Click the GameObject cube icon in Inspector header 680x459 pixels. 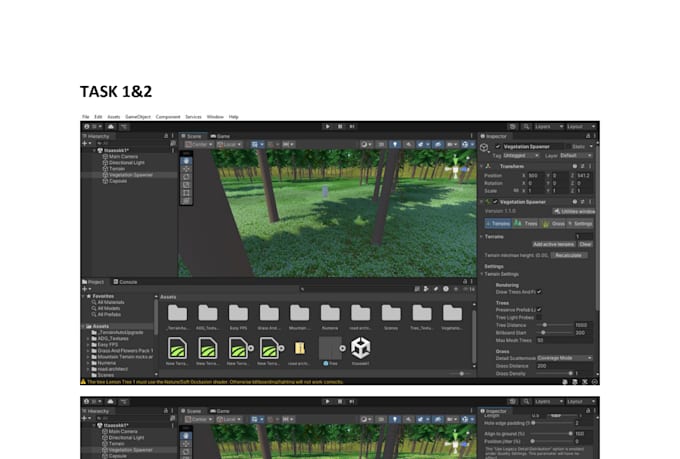point(484,148)
